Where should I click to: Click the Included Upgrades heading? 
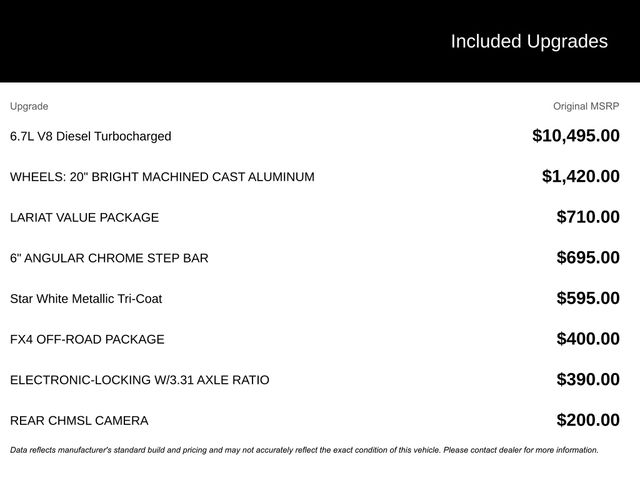point(528,41)
